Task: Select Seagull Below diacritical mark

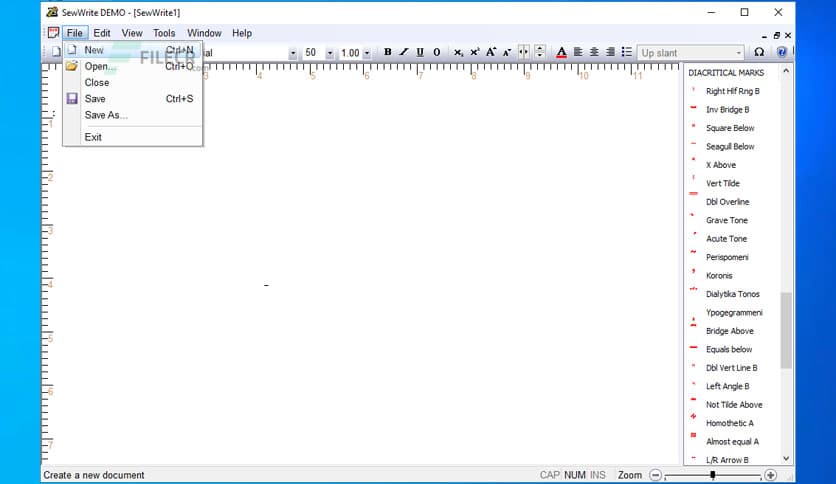Action: point(732,147)
